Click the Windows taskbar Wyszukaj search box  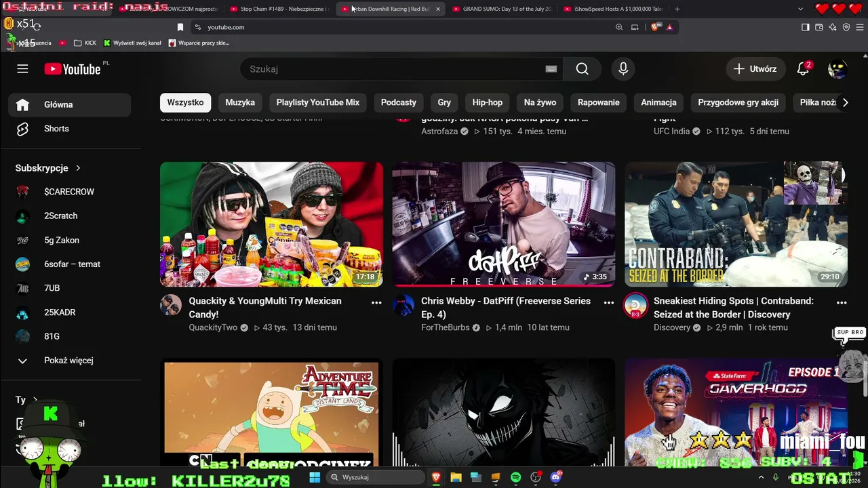[374, 477]
